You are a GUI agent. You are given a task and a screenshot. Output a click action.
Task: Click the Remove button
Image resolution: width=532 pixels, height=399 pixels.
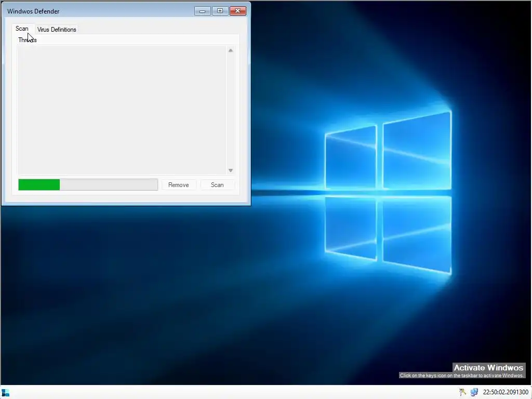point(179,185)
